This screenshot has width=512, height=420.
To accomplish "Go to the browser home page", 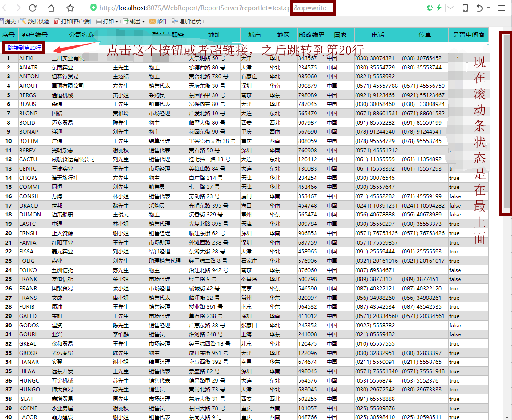I will 51,8.
